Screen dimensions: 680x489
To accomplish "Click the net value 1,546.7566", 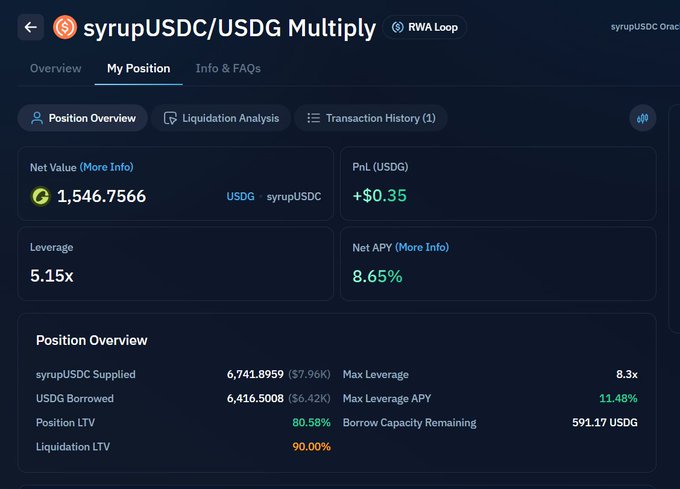I will coord(101,196).
